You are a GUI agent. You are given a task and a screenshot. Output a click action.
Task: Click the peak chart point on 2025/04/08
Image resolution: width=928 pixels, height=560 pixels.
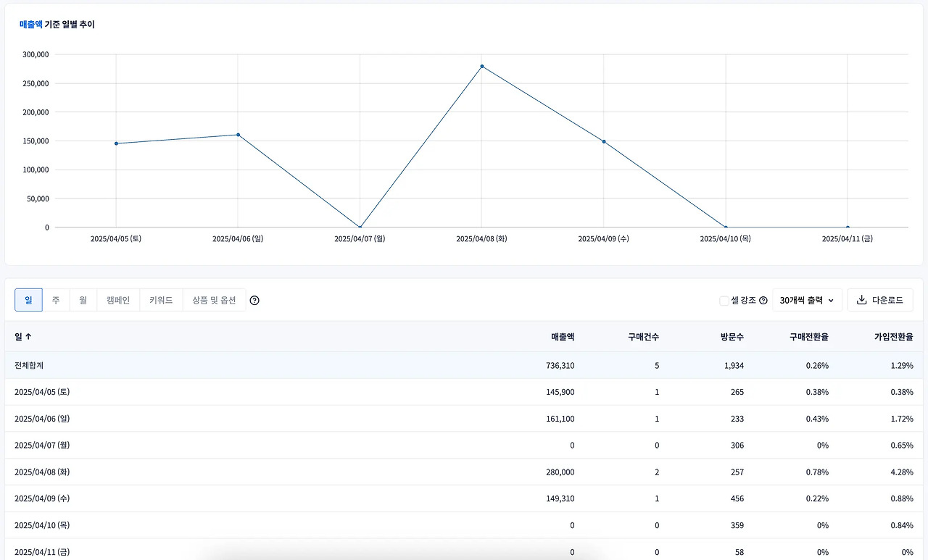click(481, 67)
